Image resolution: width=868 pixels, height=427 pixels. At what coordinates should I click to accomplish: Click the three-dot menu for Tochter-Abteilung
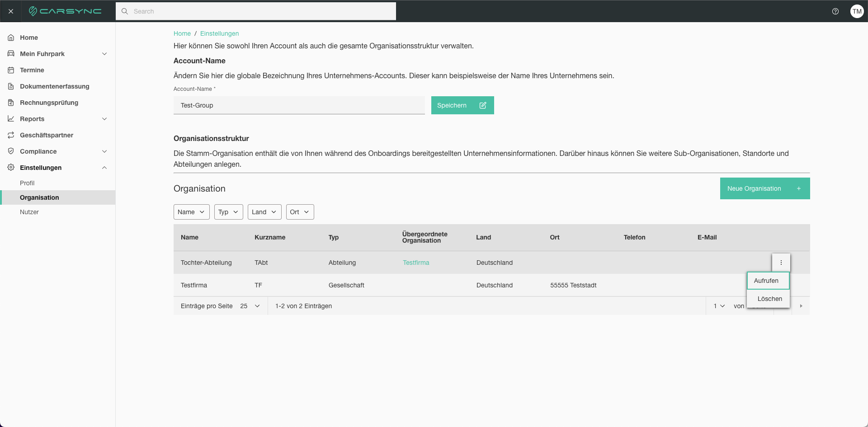point(781,263)
